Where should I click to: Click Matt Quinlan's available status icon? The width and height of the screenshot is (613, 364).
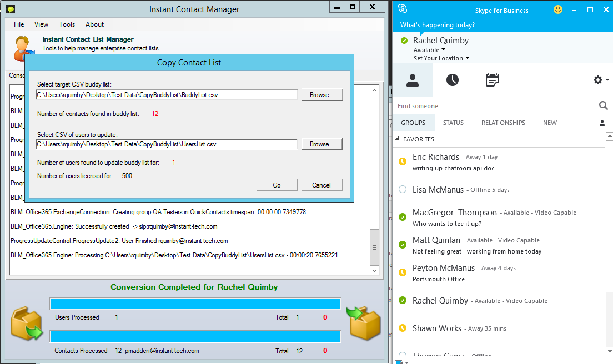coord(402,245)
